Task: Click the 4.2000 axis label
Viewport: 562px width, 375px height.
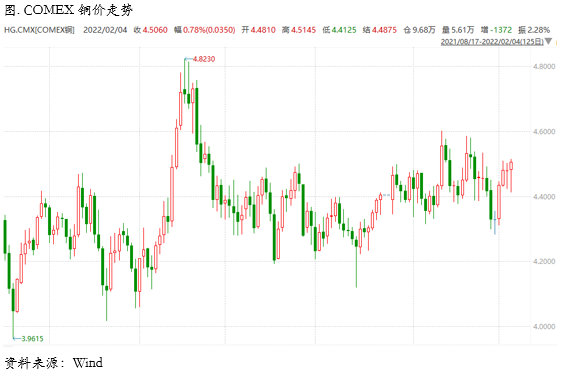Action: (x=544, y=261)
